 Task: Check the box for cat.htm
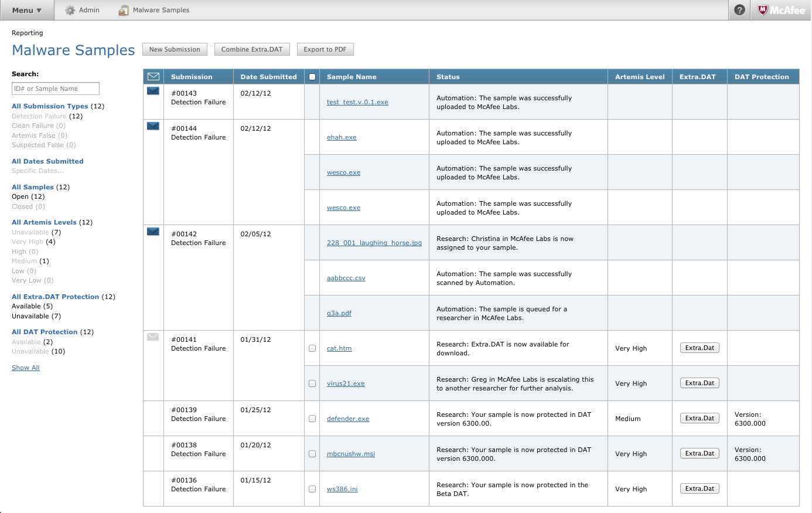click(x=312, y=348)
